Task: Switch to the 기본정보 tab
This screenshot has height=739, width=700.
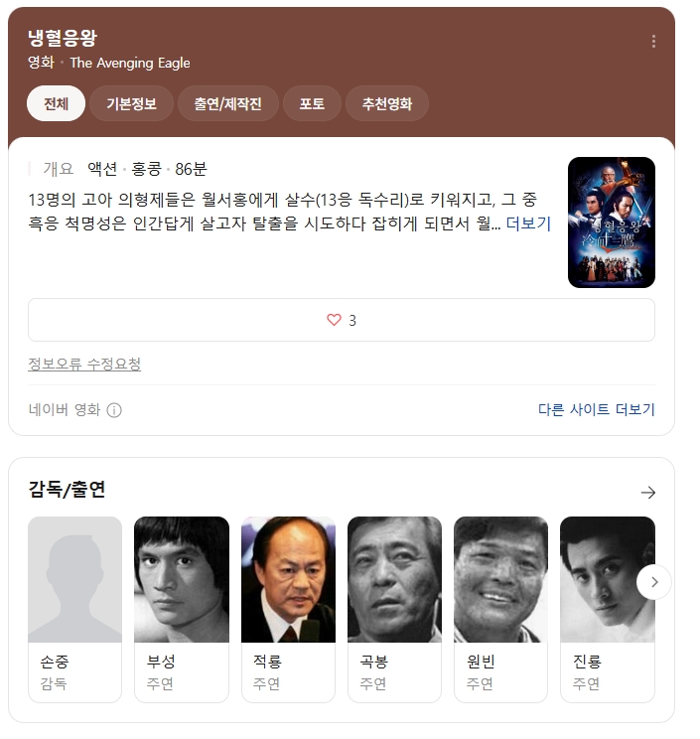Action: tap(131, 103)
